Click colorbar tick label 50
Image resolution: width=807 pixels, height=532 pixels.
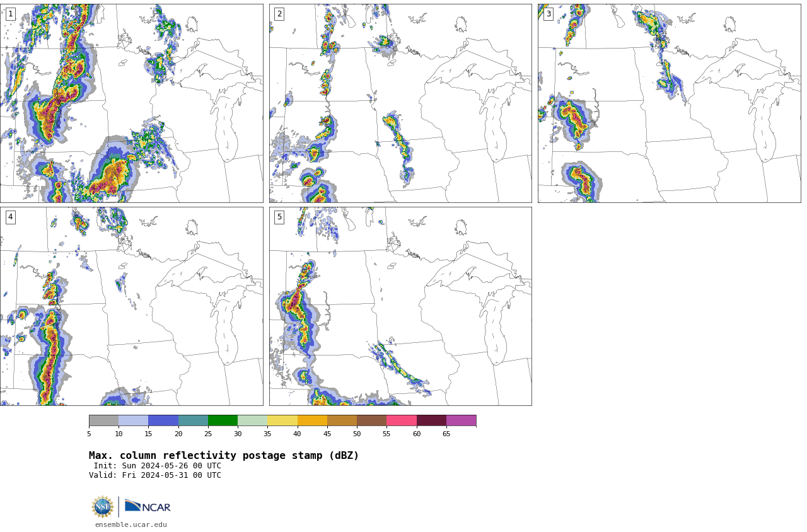[x=357, y=434]
